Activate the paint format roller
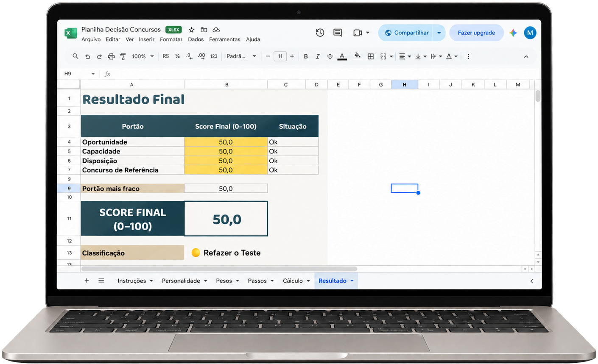This screenshot has width=598, height=364. pyautogui.click(x=123, y=56)
